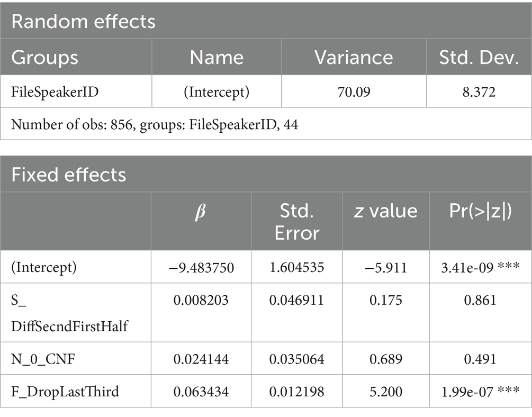Click the p-value 1.99e-07 cell

pyautogui.click(x=480, y=392)
